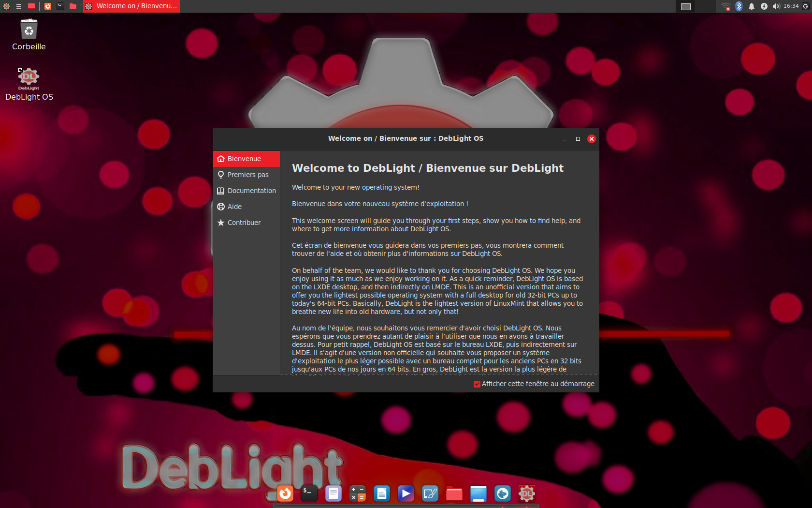Minimize the Welcome window
The height and width of the screenshot is (508, 812).
tap(565, 139)
